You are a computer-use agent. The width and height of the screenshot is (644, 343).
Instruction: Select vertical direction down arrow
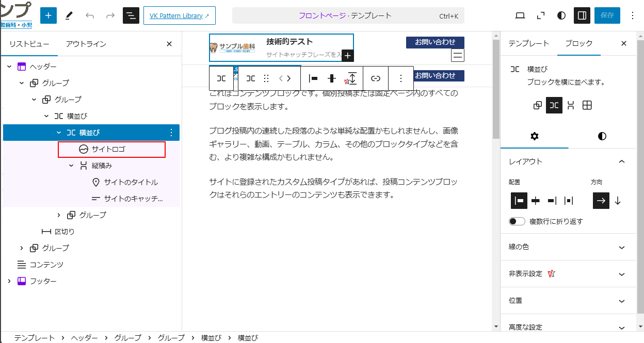(x=618, y=201)
